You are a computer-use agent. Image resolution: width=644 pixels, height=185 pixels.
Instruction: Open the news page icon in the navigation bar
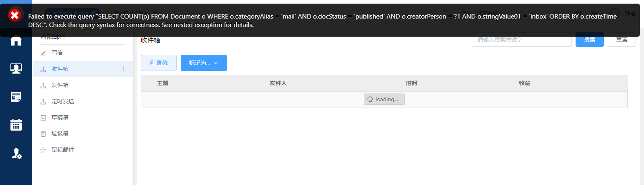(16, 97)
